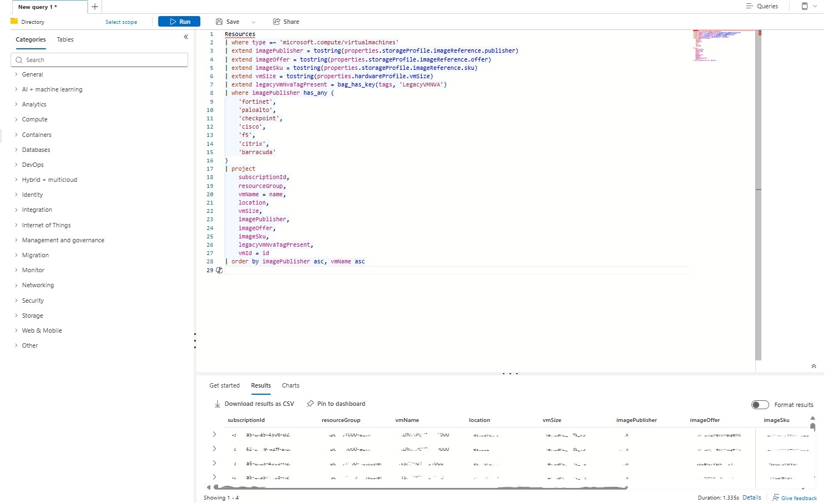This screenshot has height=504, width=828.
Task: Open the Queries list icon
Action: click(x=749, y=6)
